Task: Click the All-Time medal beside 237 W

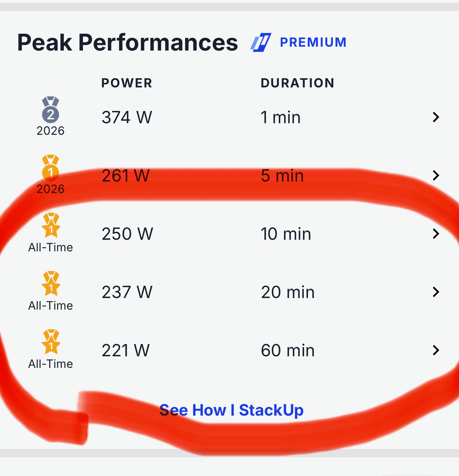Action: [x=51, y=284]
